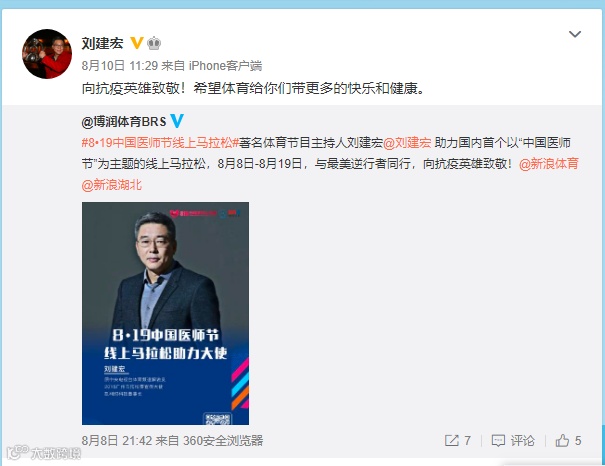Image resolution: width=605 pixels, height=466 pixels.
Task: Click the blue V badge beside 博润体育BRS
Action: pos(177,121)
